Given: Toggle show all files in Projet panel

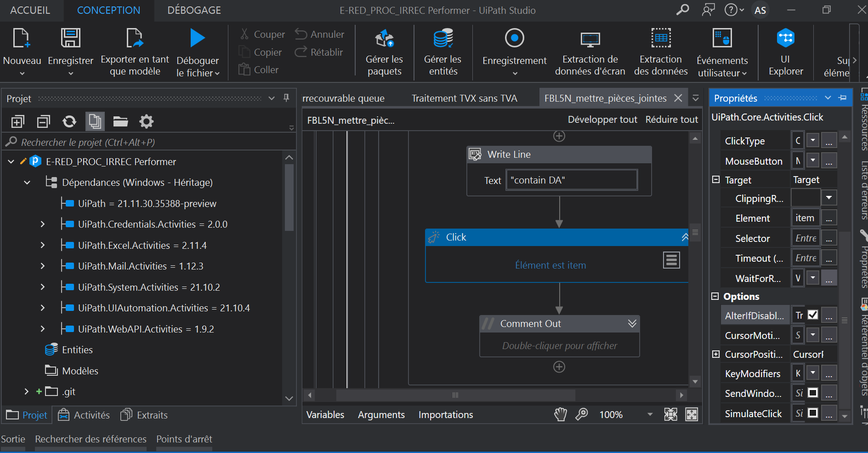Looking at the screenshot, I should [x=95, y=121].
